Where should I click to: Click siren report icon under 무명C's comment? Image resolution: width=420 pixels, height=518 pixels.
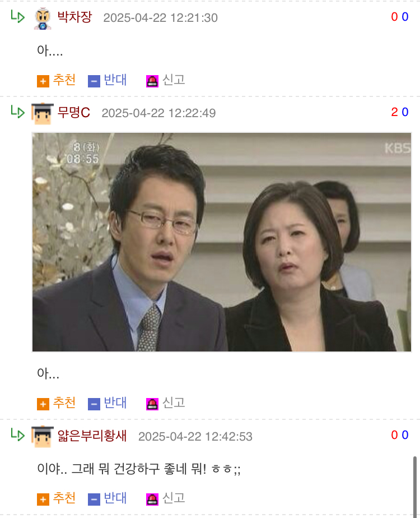coord(152,404)
